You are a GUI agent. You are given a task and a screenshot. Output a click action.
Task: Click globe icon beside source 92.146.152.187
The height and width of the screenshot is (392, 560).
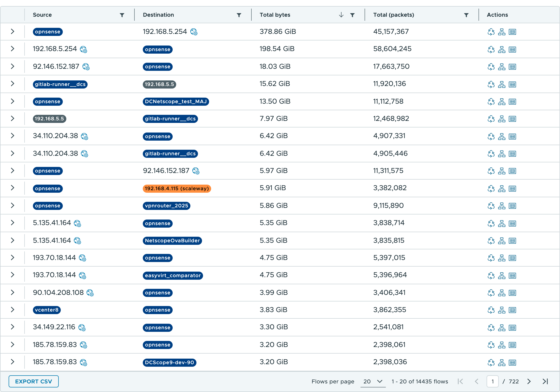[86, 67]
